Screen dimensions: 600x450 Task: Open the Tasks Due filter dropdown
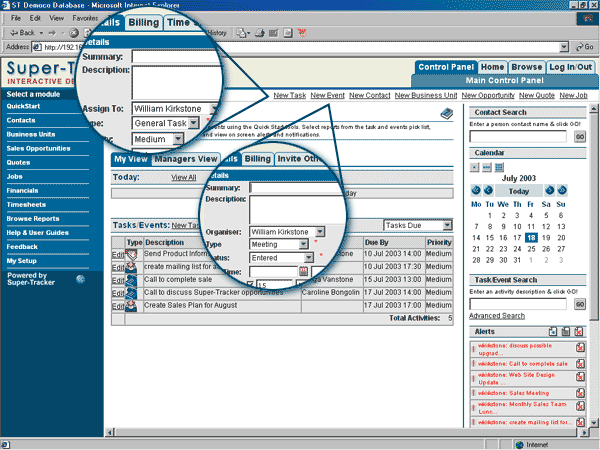447,225
